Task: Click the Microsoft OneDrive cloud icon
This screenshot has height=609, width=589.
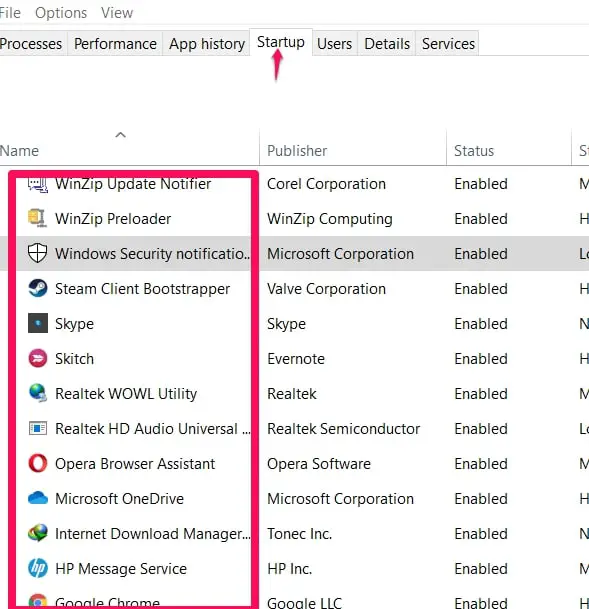Action: [38, 498]
